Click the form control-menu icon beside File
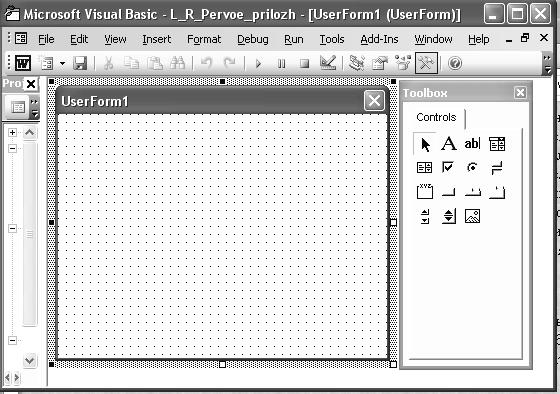 point(21,38)
